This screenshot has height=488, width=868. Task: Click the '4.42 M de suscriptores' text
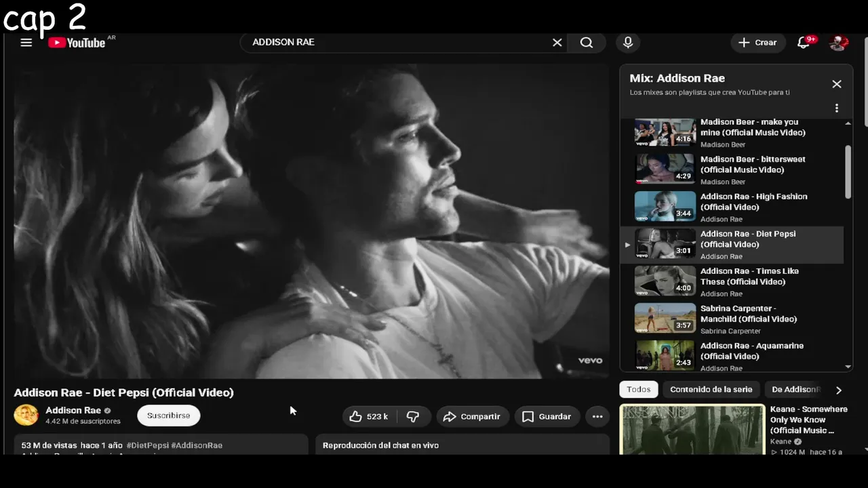(83, 422)
